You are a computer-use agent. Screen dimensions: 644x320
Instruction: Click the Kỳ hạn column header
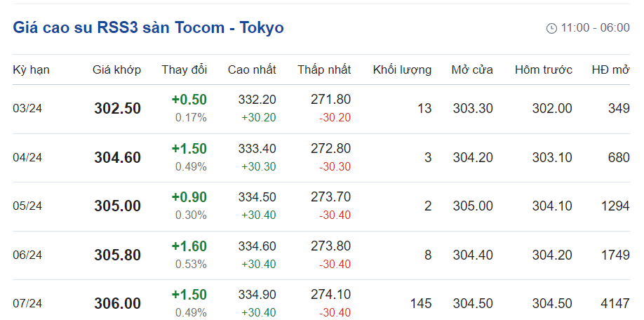31,69
